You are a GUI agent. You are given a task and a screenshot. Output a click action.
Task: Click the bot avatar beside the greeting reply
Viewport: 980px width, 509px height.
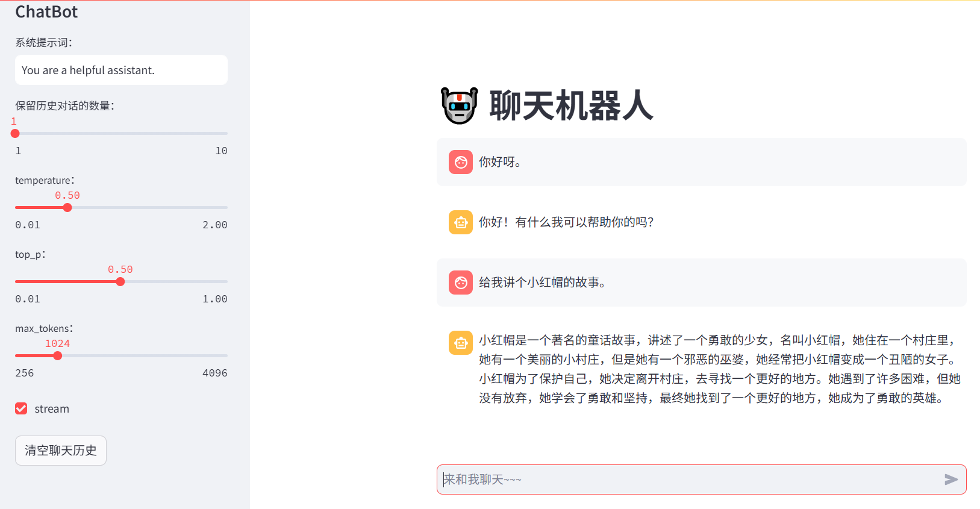[461, 222]
